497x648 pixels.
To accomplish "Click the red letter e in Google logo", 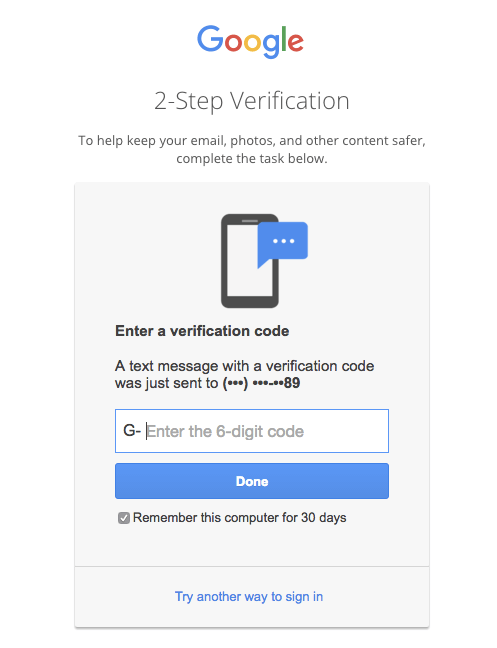I will coord(295,43).
